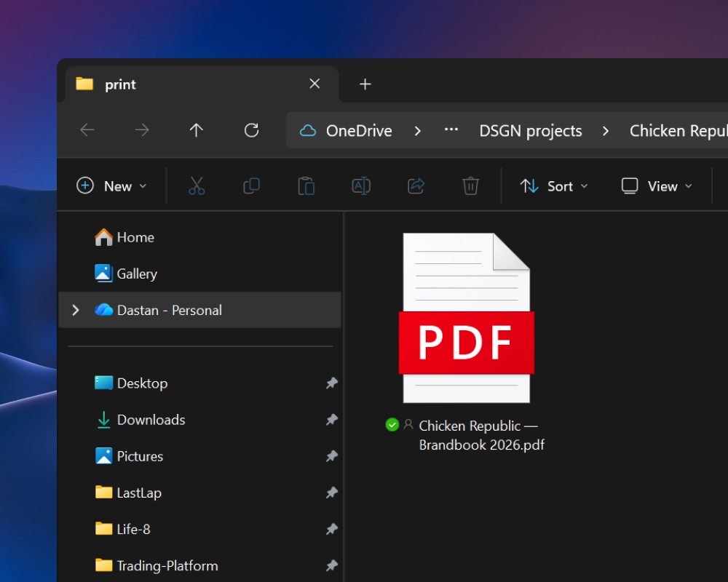Open Desktop pinned folder
Screen dimensions: 728x582
point(199,383)
